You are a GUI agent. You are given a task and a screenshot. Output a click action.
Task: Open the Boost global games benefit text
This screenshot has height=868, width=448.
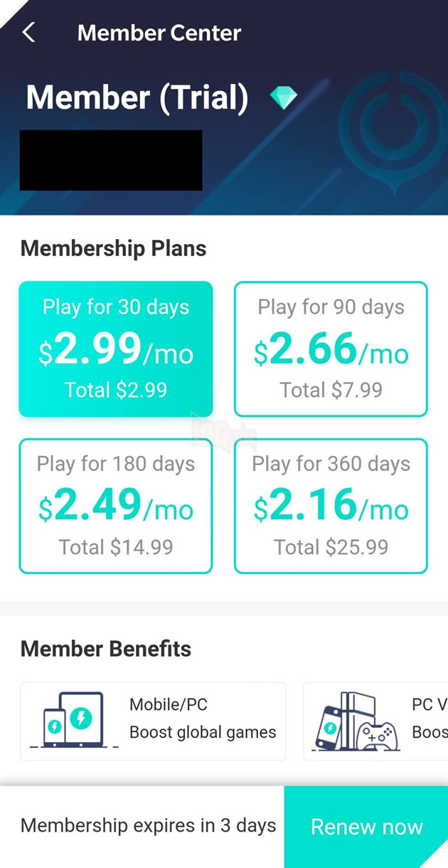[x=203, y=733]
